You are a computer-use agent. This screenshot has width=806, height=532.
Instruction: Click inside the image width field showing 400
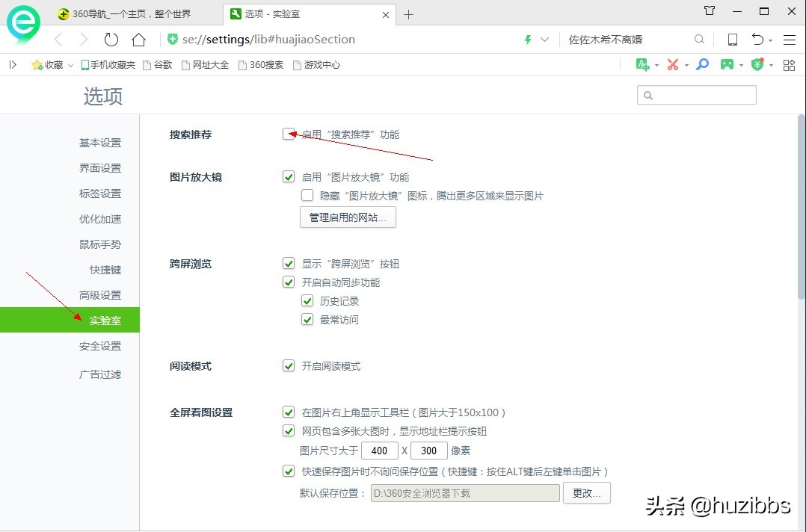click(x=380, y=451)
